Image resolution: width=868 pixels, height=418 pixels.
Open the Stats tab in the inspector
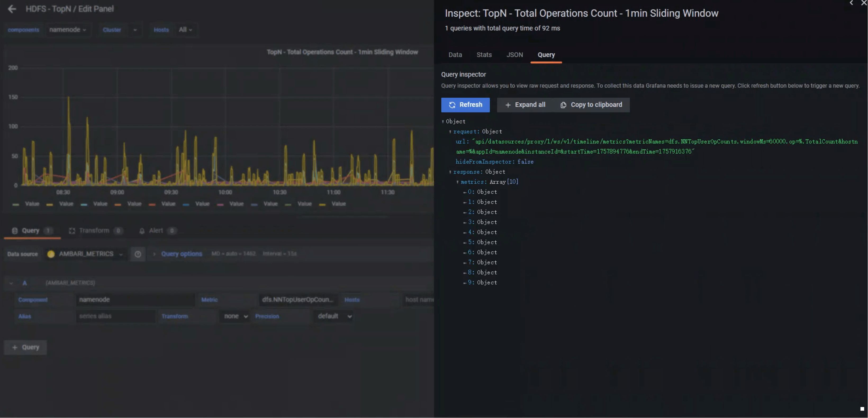point(484,54)
